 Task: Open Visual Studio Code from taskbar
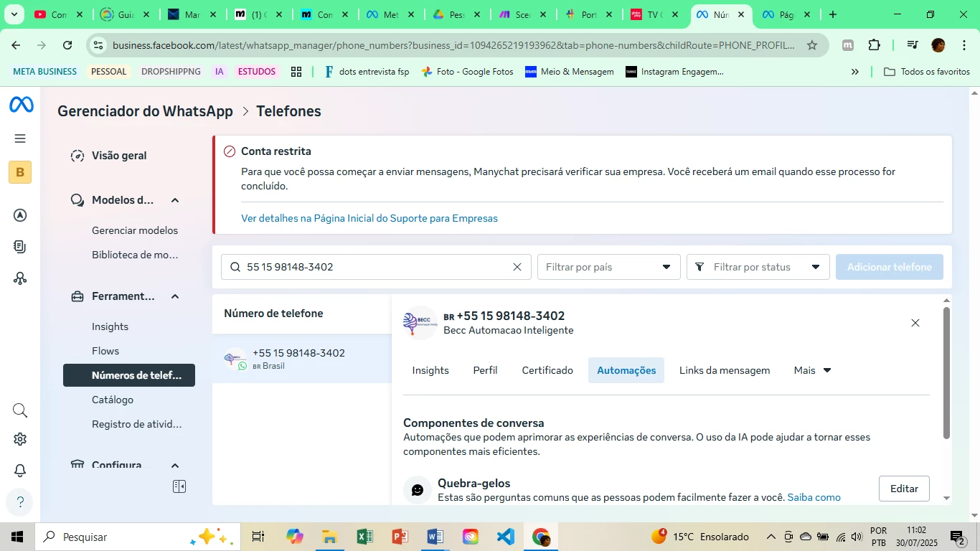[505, 537]
